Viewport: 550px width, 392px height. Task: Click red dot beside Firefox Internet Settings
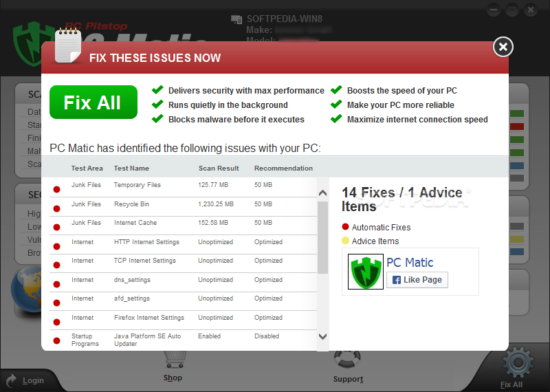56,322
